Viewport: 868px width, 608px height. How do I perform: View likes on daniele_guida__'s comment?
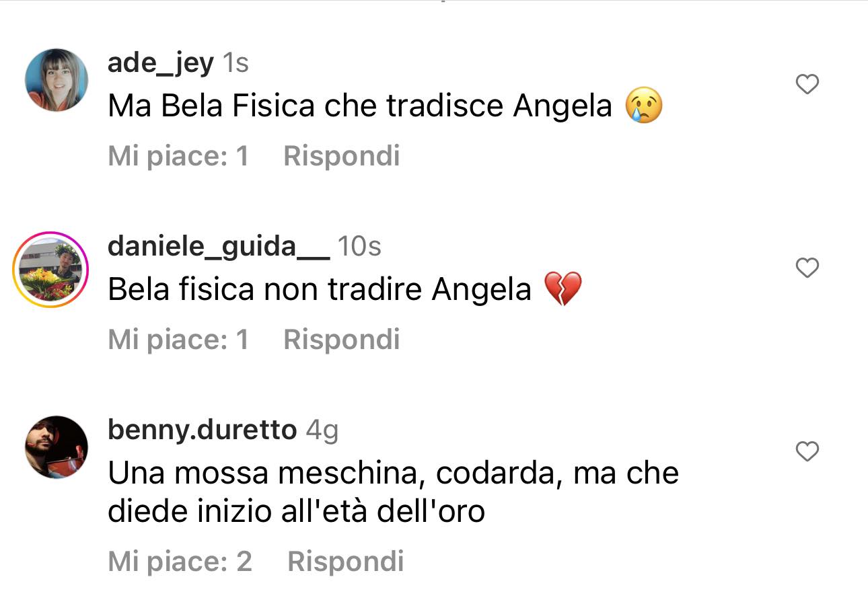178,340
